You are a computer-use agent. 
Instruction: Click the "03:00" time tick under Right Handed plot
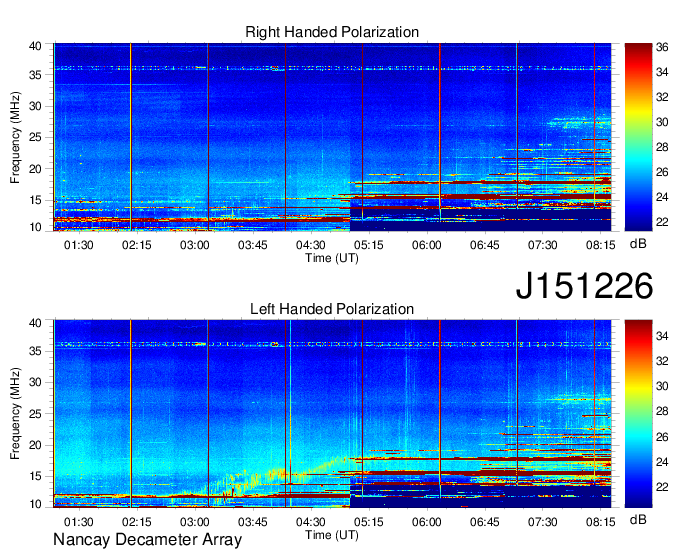click(195, 245)
